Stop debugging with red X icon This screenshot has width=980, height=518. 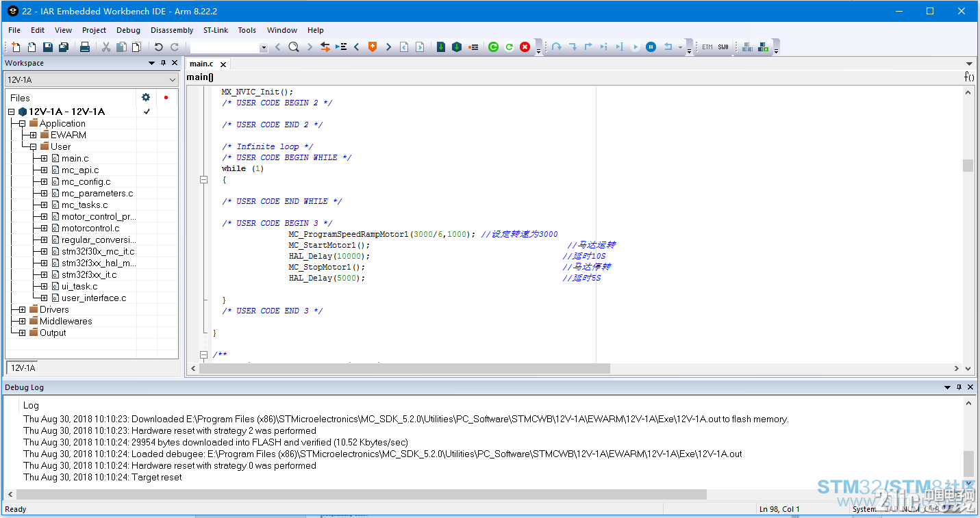click(x=525, y=47)
